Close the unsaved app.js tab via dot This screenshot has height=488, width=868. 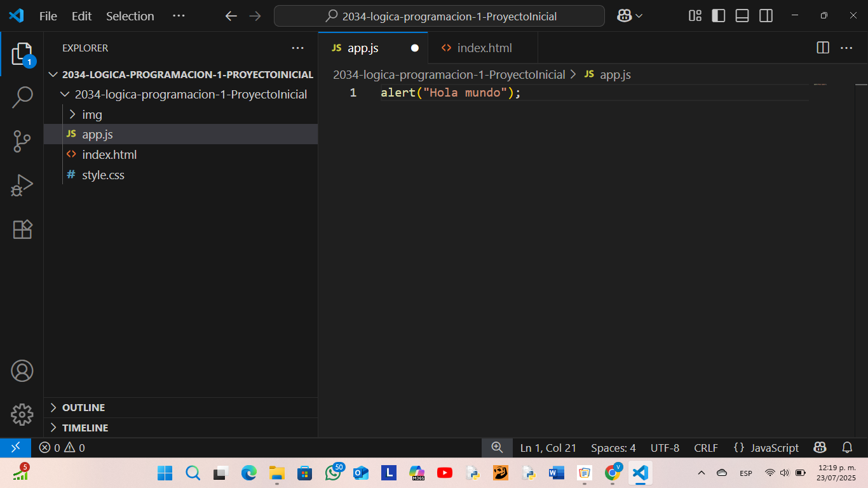click(415, 48)
